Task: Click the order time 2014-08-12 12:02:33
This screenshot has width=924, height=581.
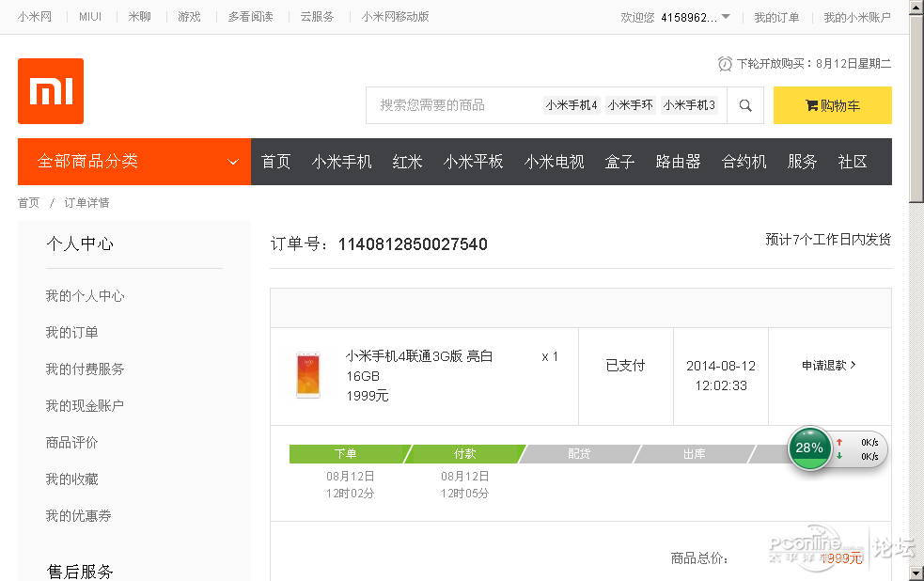Action: coord(721,375)
